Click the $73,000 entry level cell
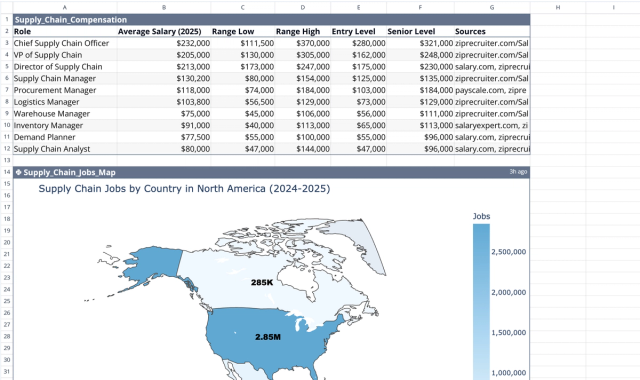The width and height of the screenshot is (640, 380). pyautogui.click(x=358, y=102)
